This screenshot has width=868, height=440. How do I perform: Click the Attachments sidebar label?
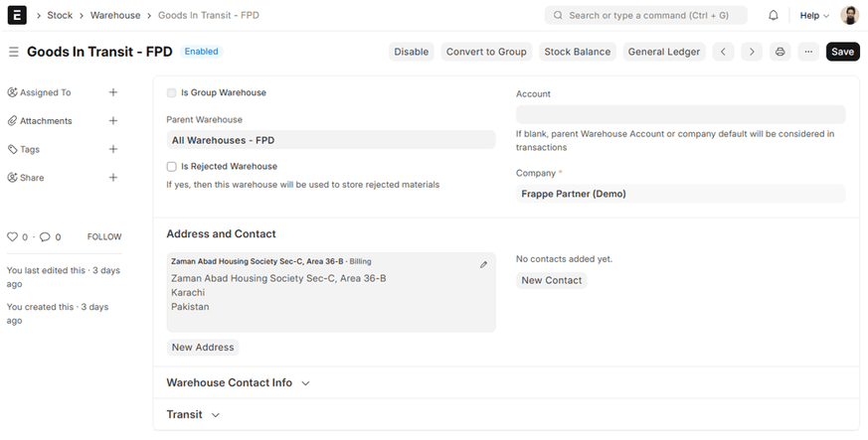[46, 120]
